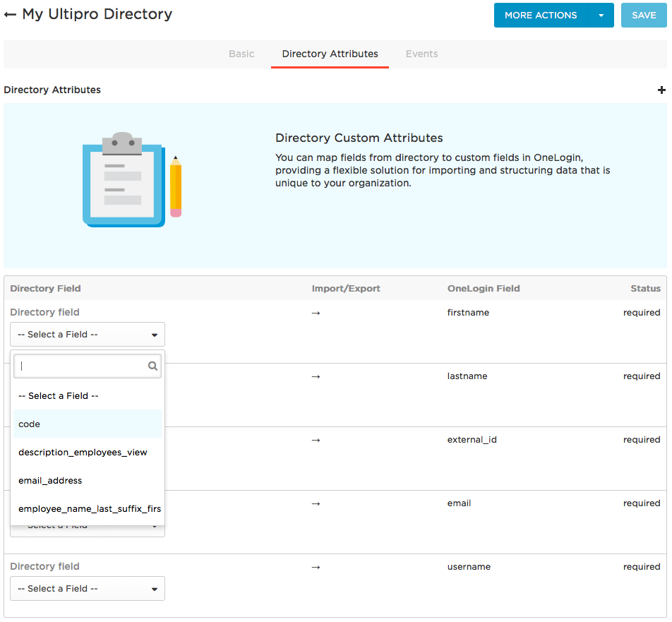Image resolution: width=672 pixels, height=622 pixels.
Task: Click the 'firstname' OneLogin field text
Action: [x=468, y=313]
